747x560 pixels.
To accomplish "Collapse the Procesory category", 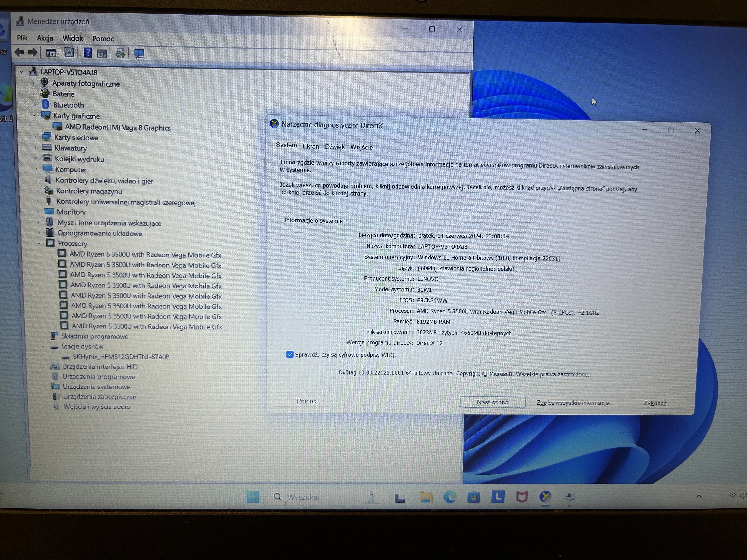I will pyautogui.click(x=39, y=243).
